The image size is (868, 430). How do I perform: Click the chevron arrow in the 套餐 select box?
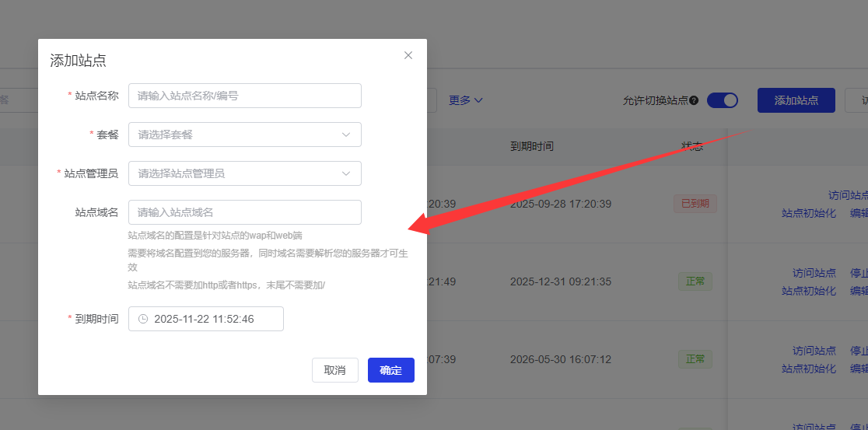(x=346, y=135)
